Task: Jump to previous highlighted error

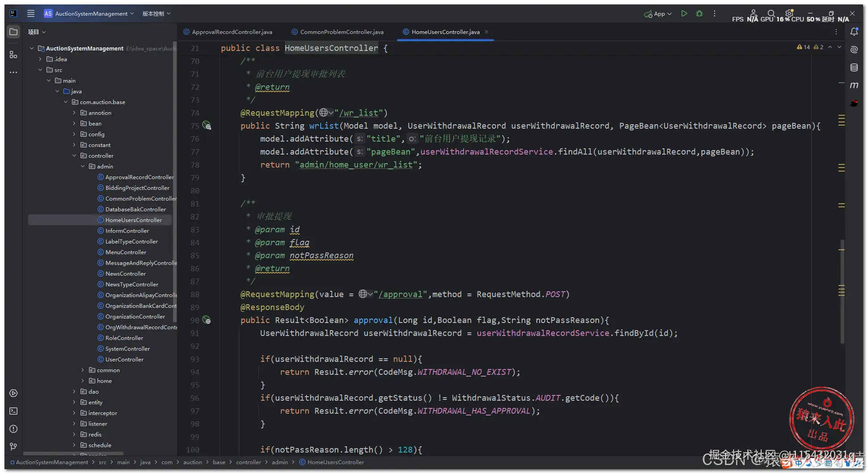Action: 830,47
